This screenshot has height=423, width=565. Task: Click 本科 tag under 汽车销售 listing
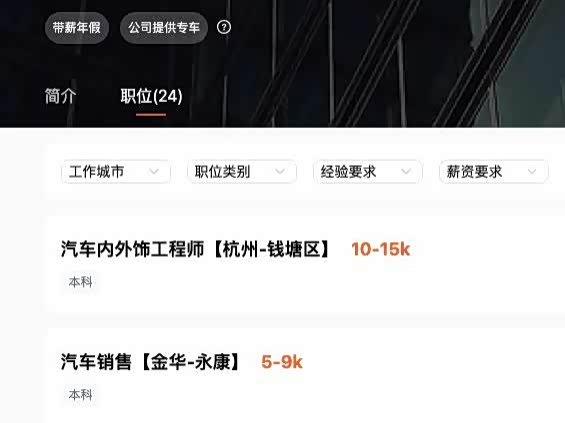[x=81, y=395]
